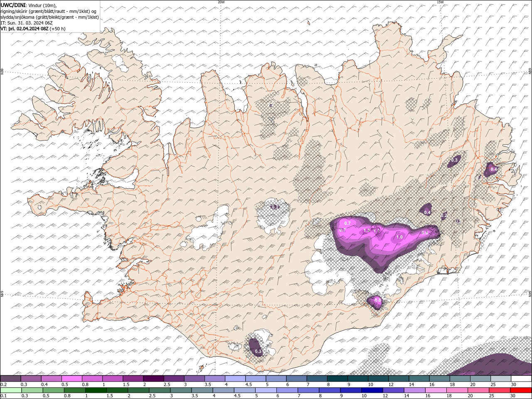The height and width of the screenshot is (399, 532).
Task: Click the 0.3 label on the southern glacier patch
Action: [258, 351]
